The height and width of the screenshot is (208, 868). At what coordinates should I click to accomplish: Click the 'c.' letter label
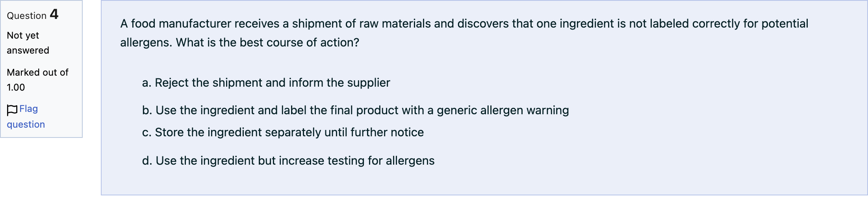click(x=147, y=132)
